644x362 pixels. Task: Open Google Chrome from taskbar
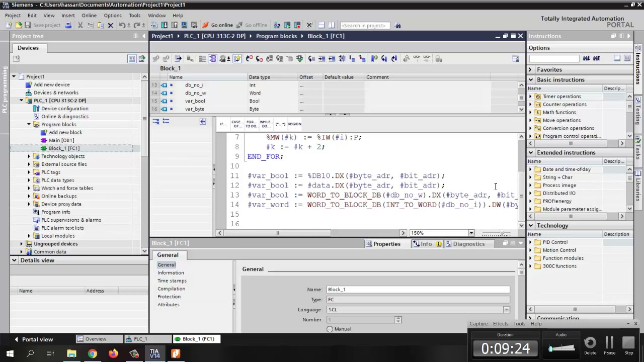pyautogui.click(x=92, y=353)
